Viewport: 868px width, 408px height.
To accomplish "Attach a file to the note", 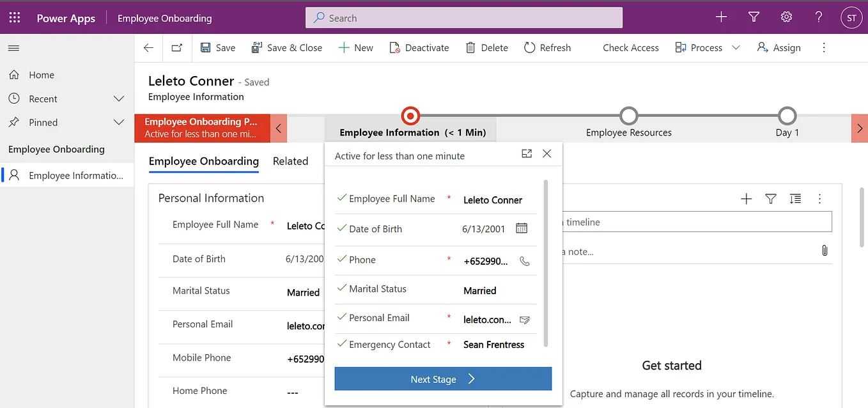I will [825, 251].
